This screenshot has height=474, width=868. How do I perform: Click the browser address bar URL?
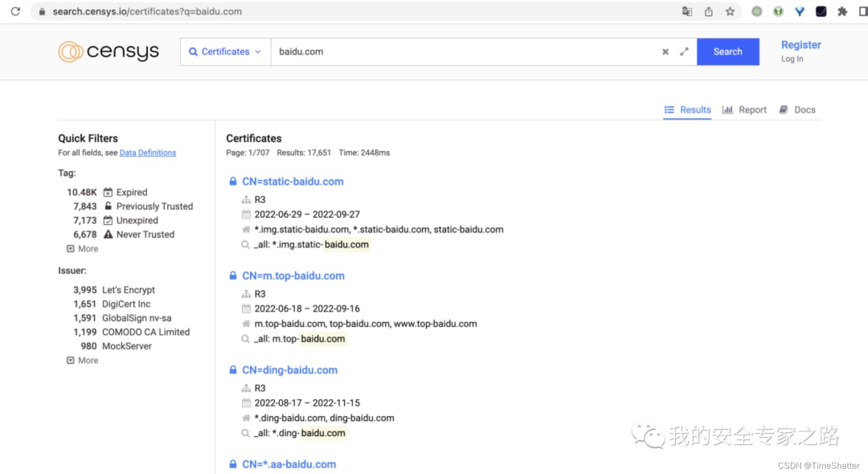coord(147,11)
